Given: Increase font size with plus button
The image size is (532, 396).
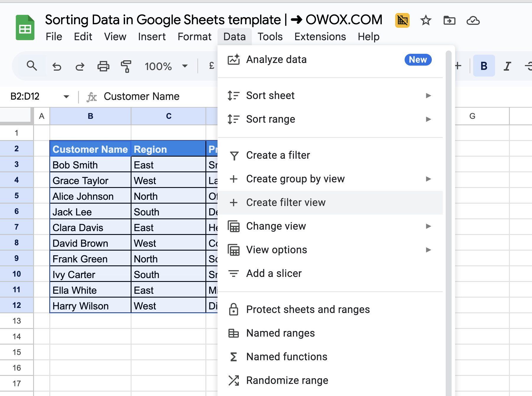Looking at the screenshot, I should click(x=458, y=66).
